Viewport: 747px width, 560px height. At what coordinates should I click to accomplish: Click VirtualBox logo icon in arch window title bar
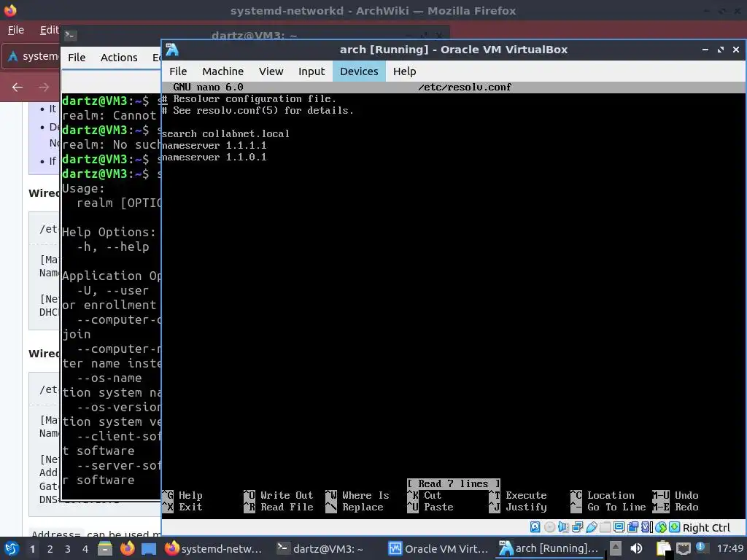pos(172,50)
